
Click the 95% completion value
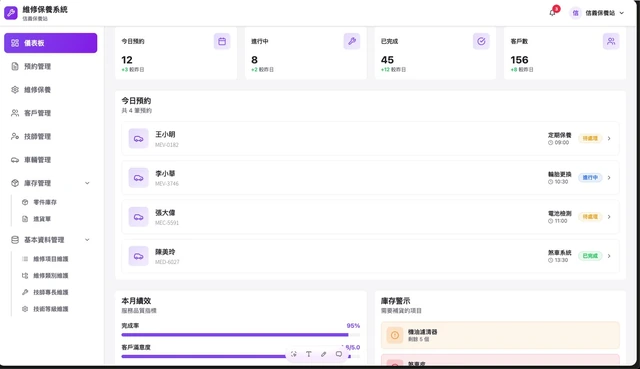pos(353,326)
